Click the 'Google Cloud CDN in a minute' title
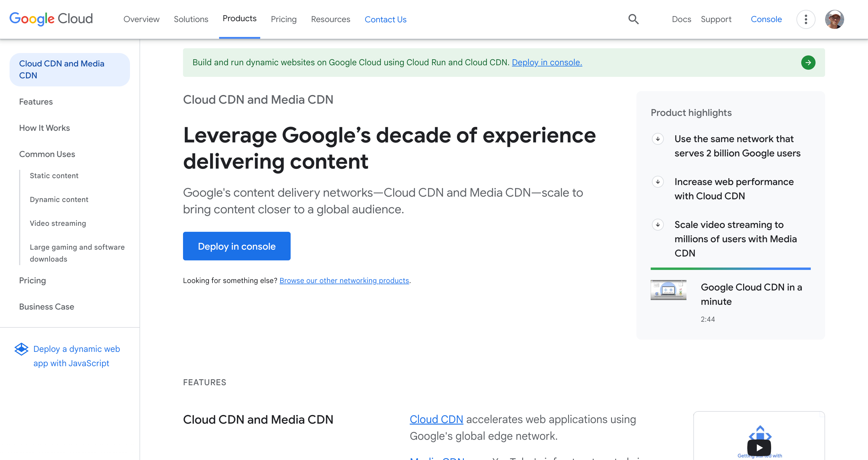Viewport: 868px width, 460px height. point(751,294)
